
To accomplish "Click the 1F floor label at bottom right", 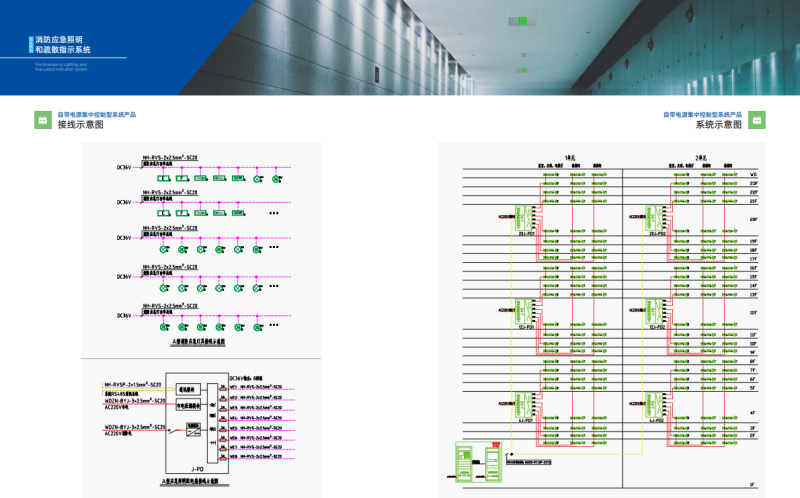I will coord(752,483).
